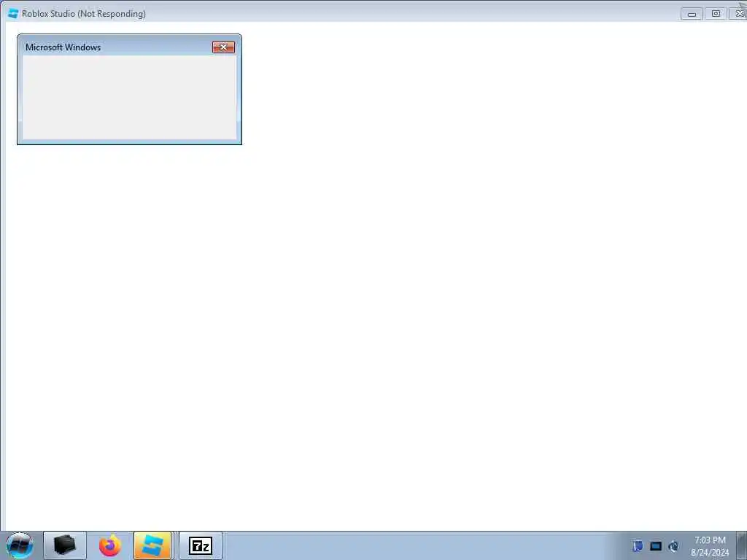747x560 pixels.
Task: Click the swirl-shaped tray icon
Action: coord(673,546)
